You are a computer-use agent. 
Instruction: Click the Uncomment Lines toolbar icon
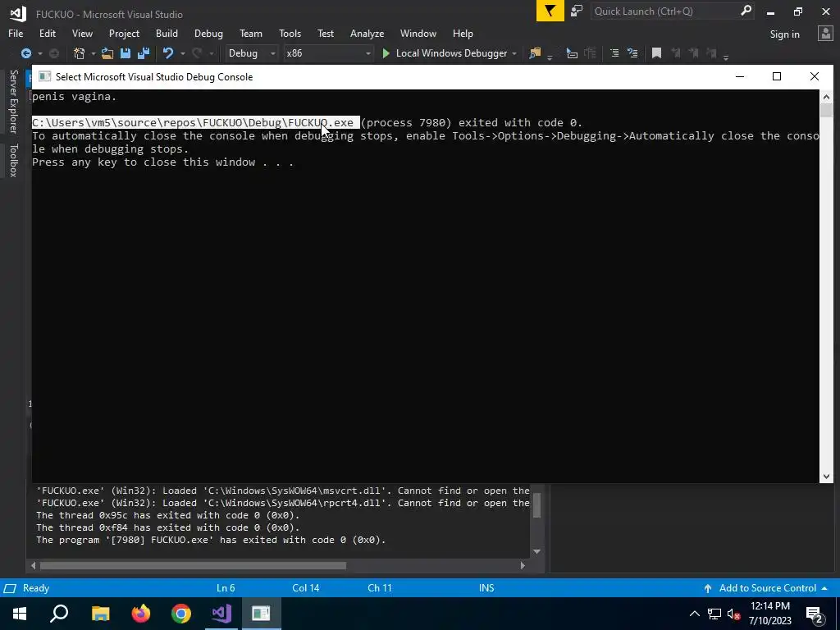point(632,53)
